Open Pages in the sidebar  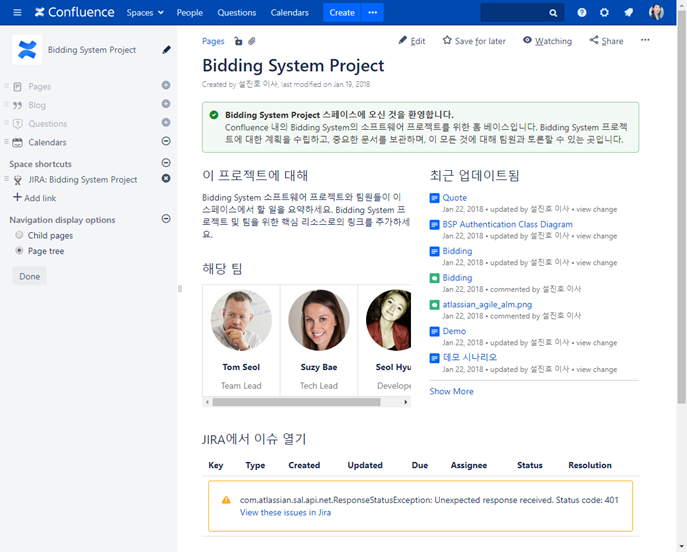(x=39, y=87)
